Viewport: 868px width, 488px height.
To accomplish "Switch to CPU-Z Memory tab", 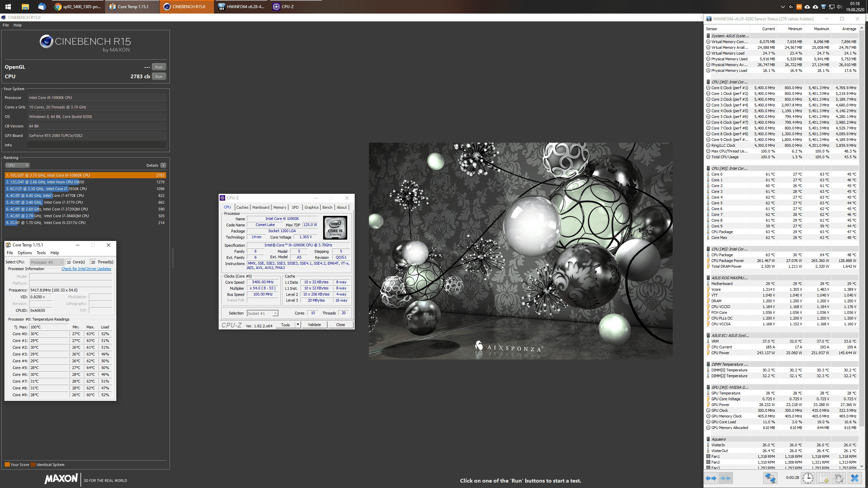I will coord(280,207).
